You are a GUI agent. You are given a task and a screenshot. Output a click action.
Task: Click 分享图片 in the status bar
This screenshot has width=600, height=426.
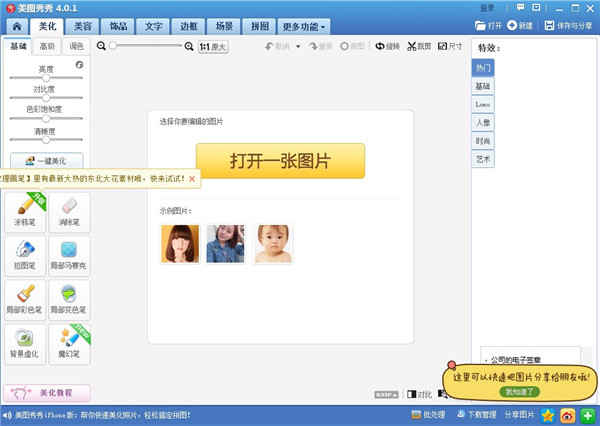point(519,415)
